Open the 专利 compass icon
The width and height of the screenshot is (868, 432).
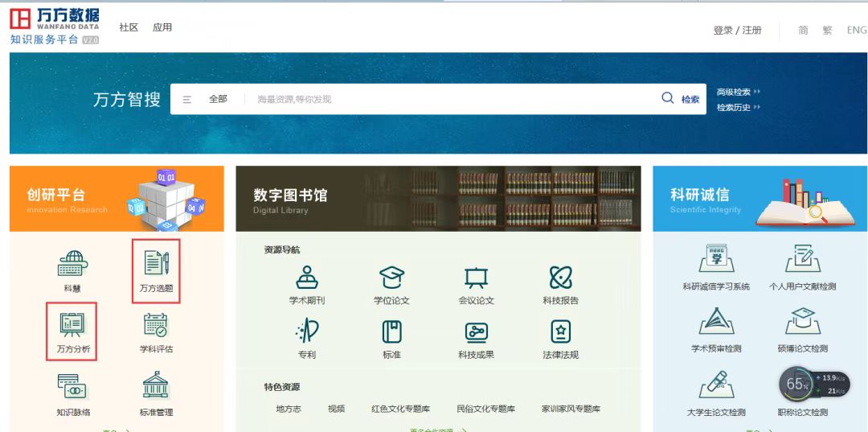[x=307, y=331]
